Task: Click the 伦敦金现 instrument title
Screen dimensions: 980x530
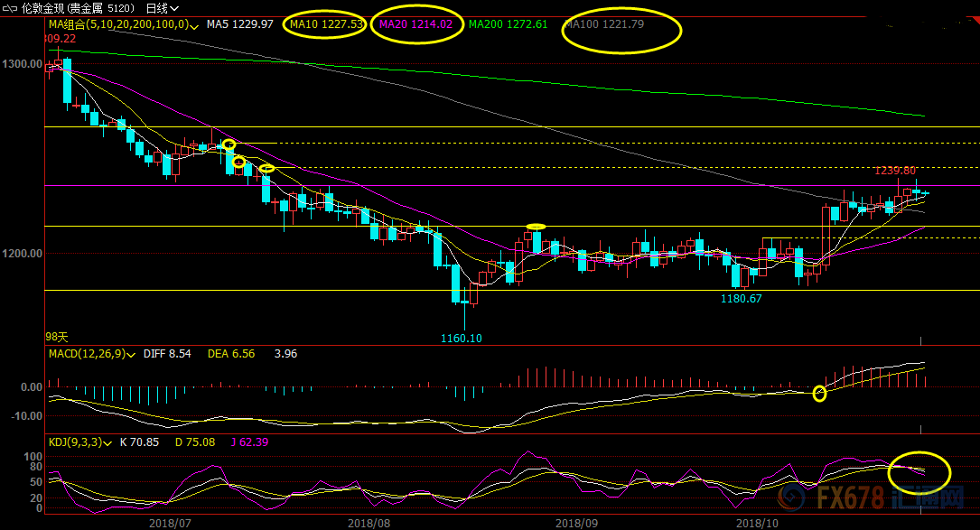Action: pos(56,7)
